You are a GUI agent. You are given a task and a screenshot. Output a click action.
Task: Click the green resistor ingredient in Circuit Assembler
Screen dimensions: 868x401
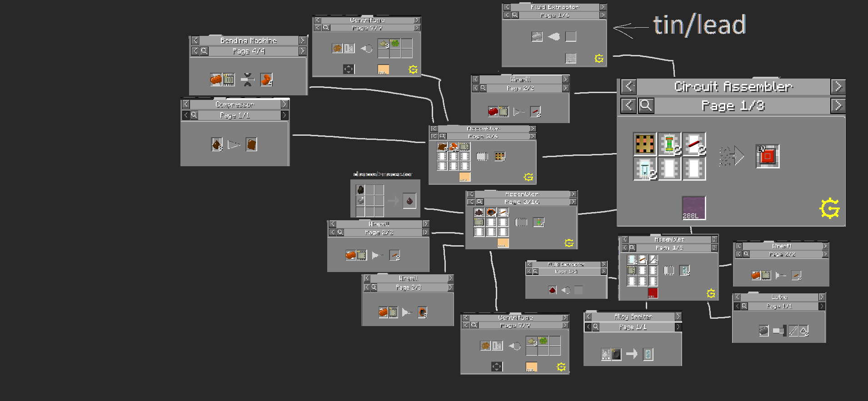669,144
